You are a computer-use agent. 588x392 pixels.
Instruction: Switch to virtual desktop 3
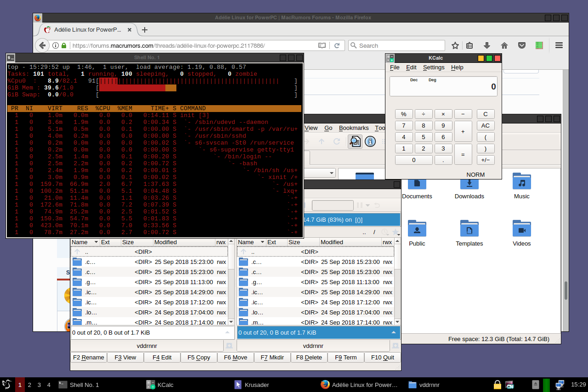pos(39,385)
